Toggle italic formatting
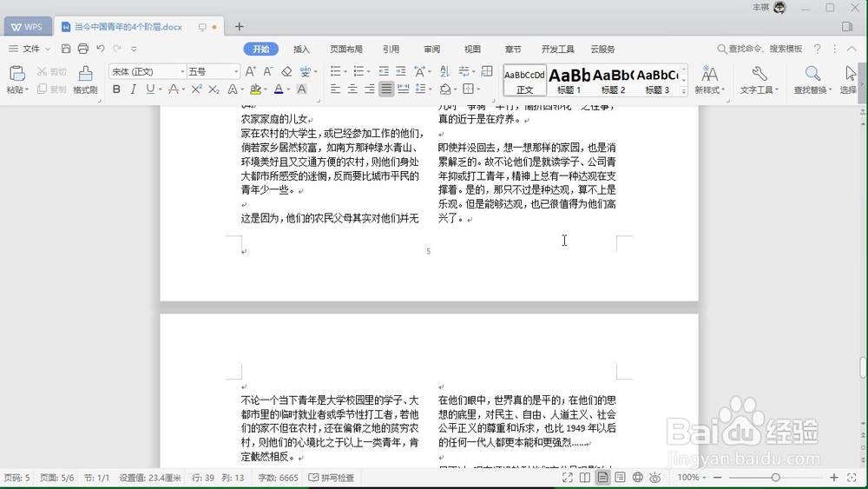Screen dimensions: 868x489 pos(133,89)
